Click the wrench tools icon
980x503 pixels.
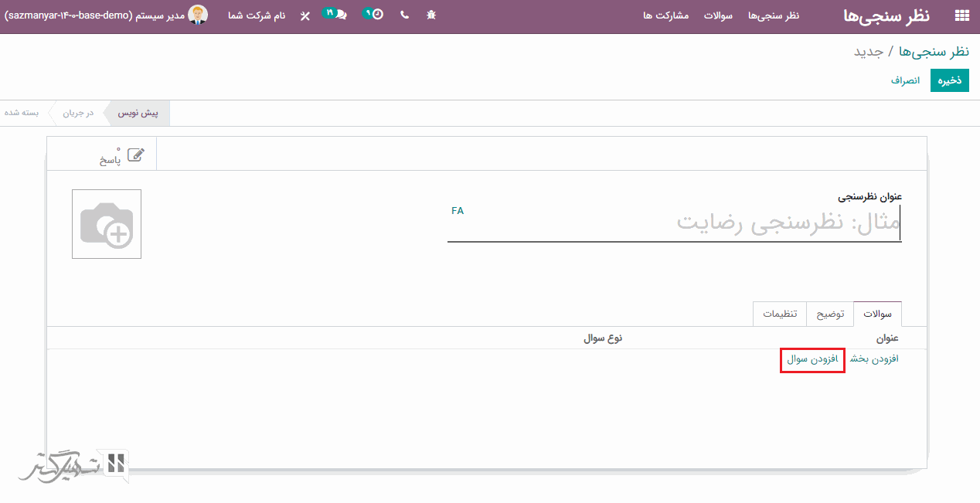pos(305,15)
